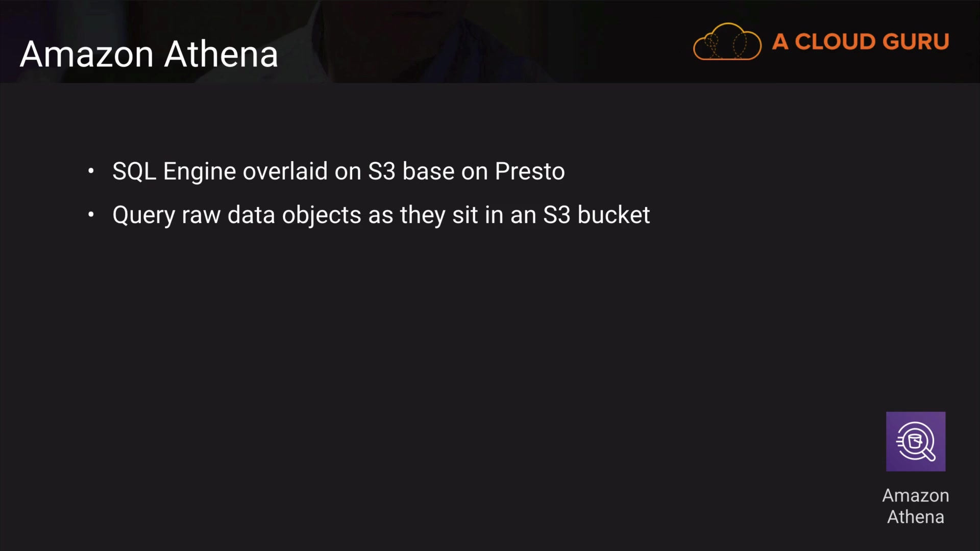Image resolution: width=980 pixels, height=551 pixels.
Task: Click the purple Amazon Athena service icon
Action: click(x=916, y=441)
